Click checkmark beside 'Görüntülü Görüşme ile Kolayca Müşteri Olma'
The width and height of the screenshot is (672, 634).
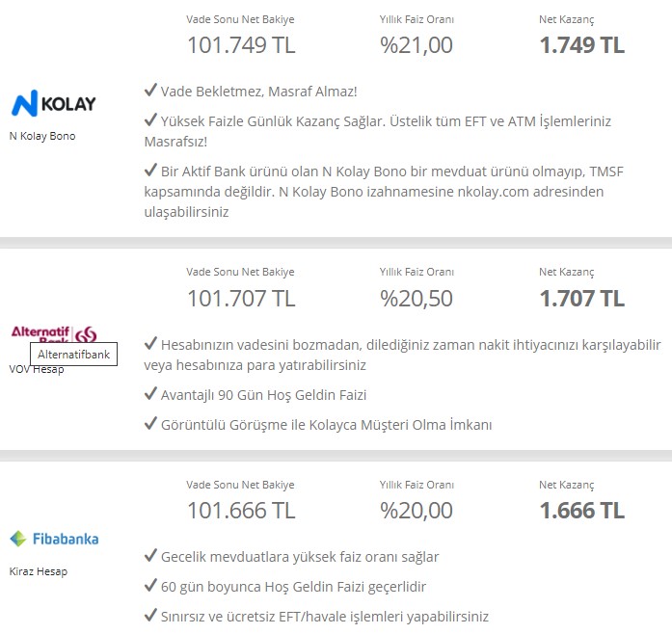coord(149,424)
